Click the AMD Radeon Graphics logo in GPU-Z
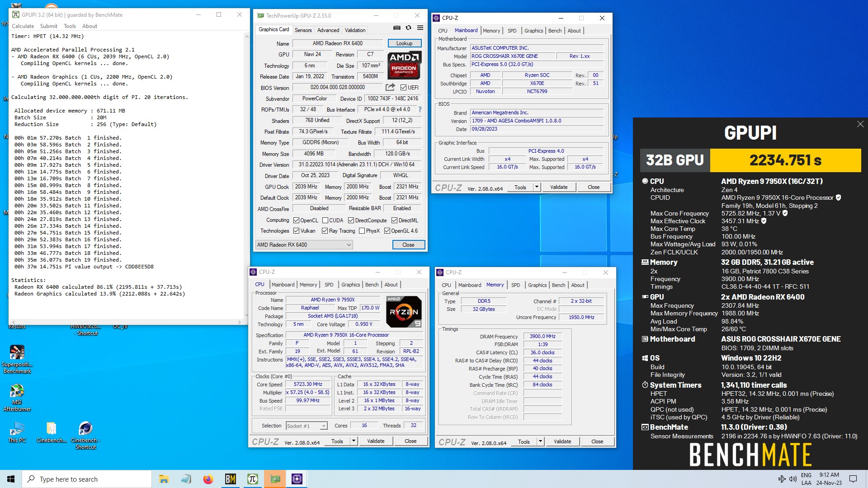 tap(405, 65)
